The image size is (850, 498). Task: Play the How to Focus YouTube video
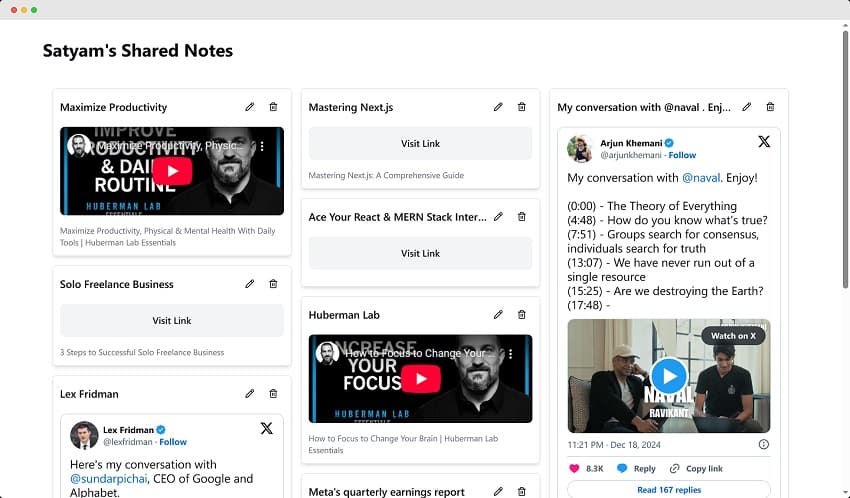421,379
